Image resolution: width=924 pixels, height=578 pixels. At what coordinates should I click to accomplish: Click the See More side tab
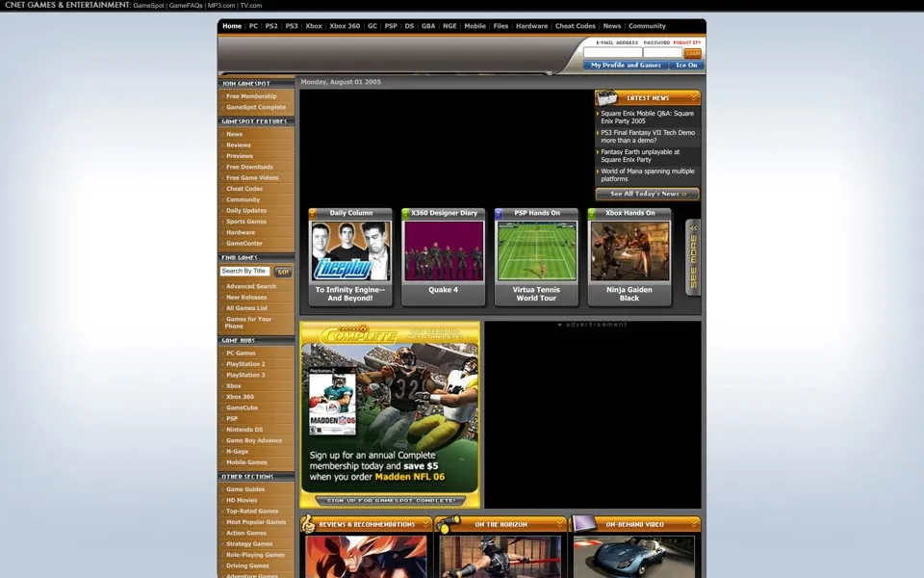pos(693,256)
